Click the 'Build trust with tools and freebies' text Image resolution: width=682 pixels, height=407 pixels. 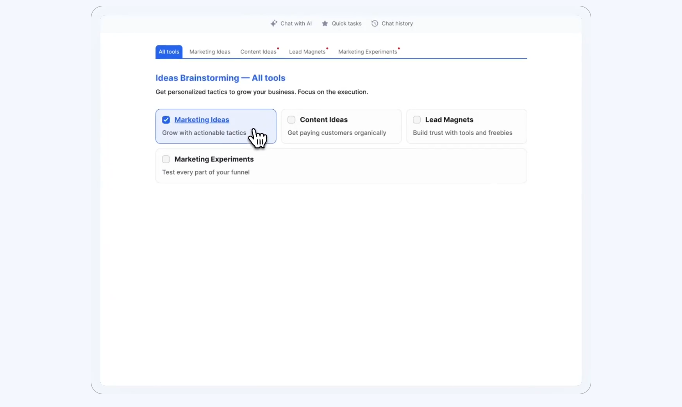click(463, 132)
